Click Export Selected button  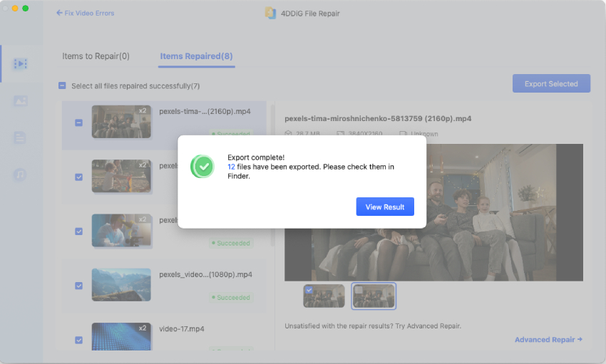click(551, 83)
